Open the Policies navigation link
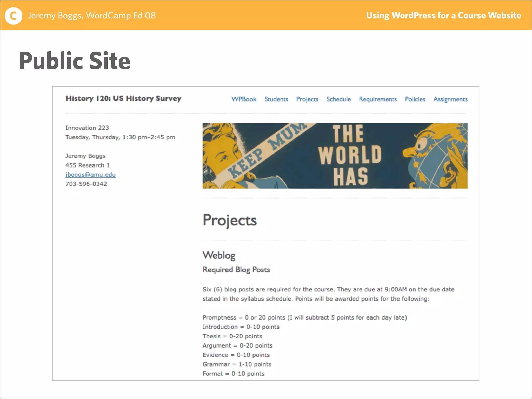Screen dimensions: 532x399 click(415, 99)
